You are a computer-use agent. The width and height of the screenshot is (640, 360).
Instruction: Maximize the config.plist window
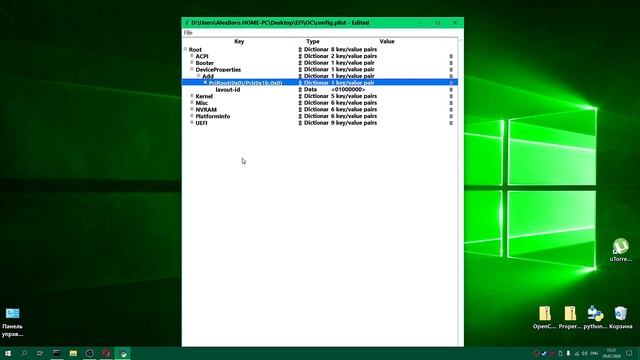click(438, 23)
